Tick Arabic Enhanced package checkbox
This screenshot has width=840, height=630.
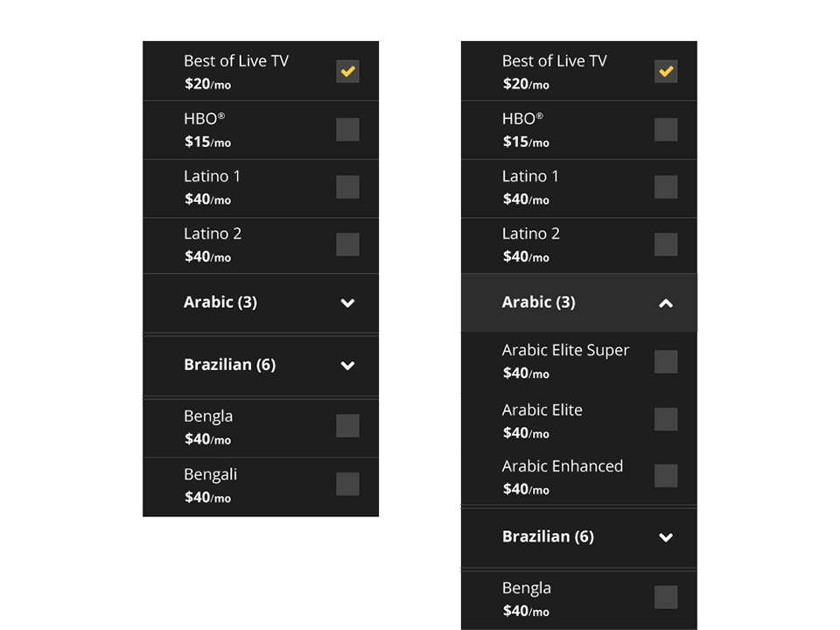(666, 476)
